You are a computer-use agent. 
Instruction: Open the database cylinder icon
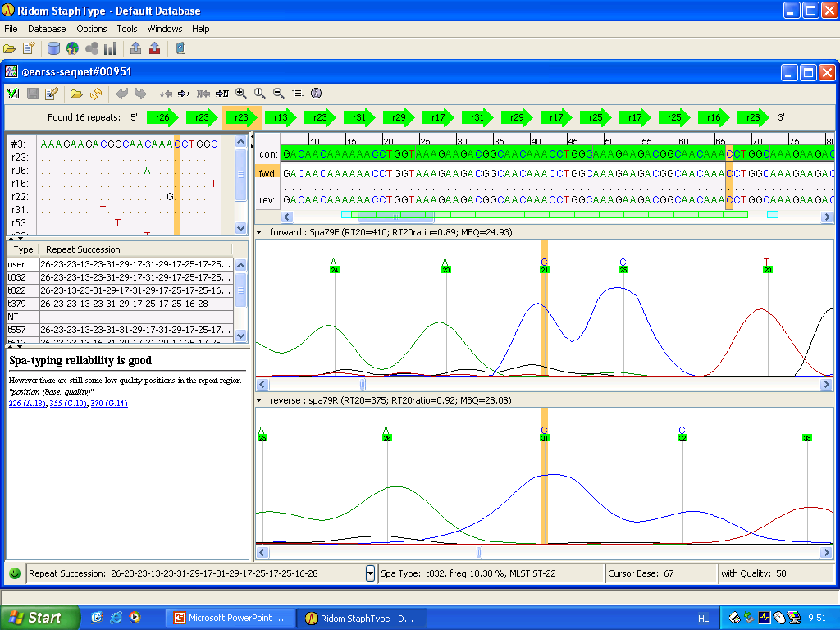click(x=53, y=48)
